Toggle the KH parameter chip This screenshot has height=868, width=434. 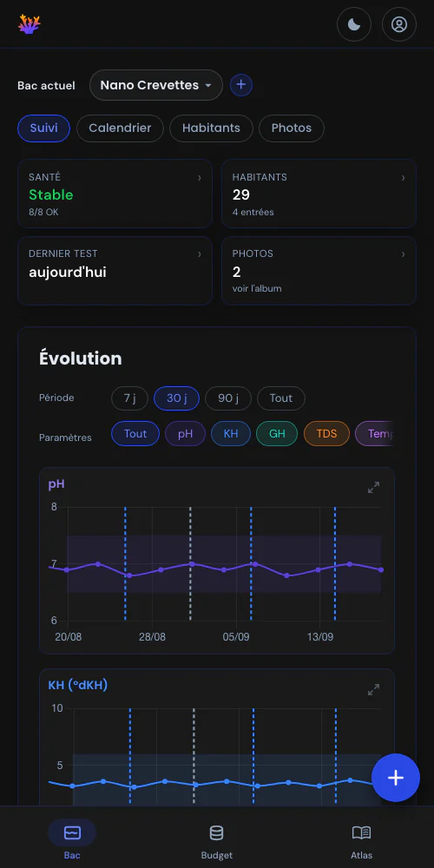tap(231, 434)
